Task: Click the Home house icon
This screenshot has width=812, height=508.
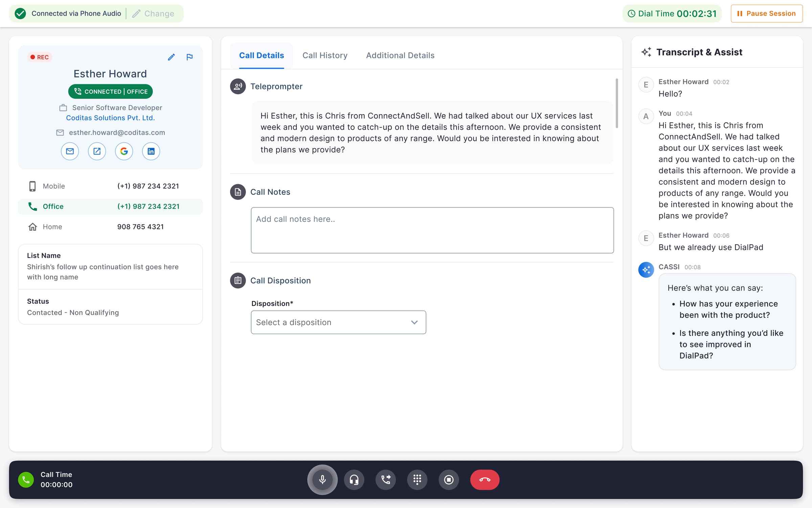Action: 32,227
